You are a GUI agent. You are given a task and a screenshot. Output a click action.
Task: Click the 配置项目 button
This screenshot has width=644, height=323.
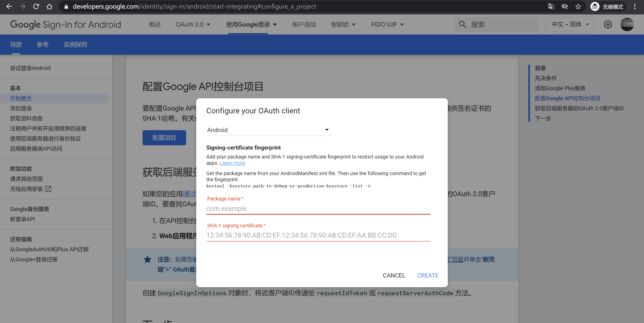(164, 138)
